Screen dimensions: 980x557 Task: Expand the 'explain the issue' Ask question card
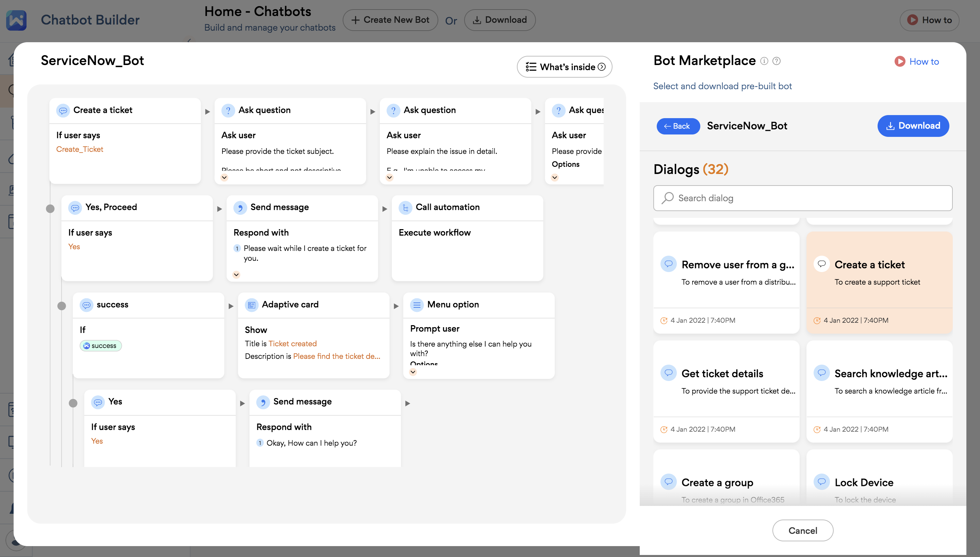tap(390, 177)
